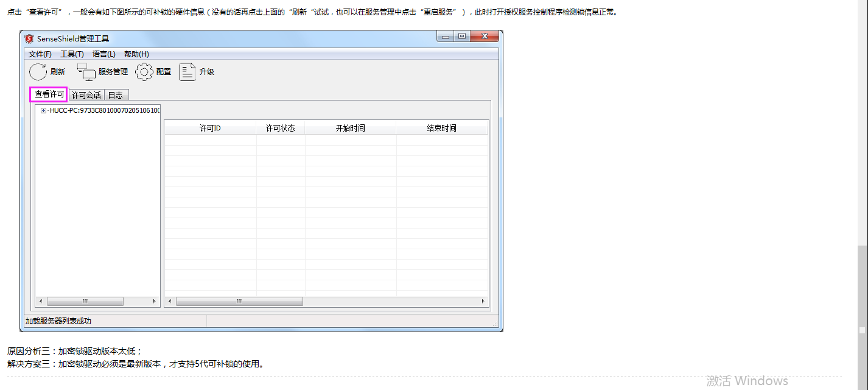868x390 pixels.
Task: Open the 帮助(H) menu
Action: point(136,54)
